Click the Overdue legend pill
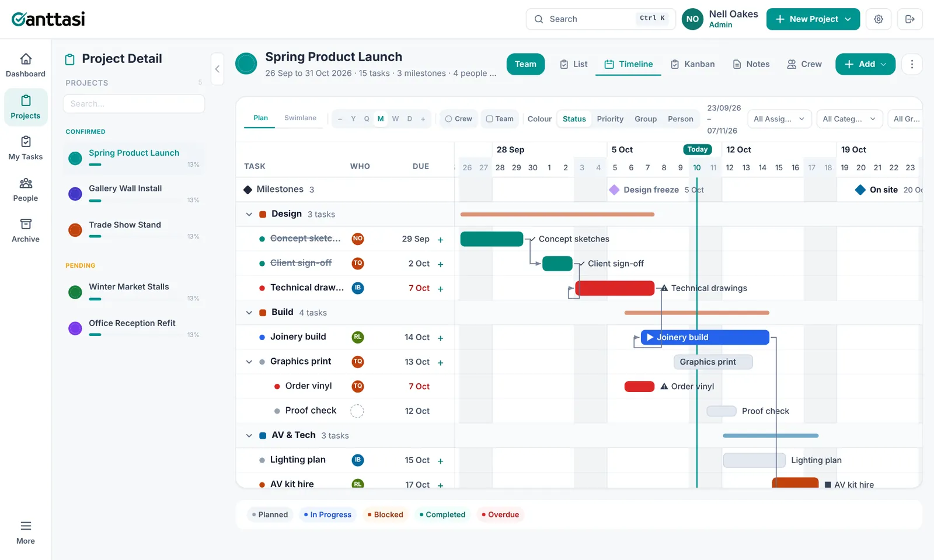 click(x=500, y=514)
